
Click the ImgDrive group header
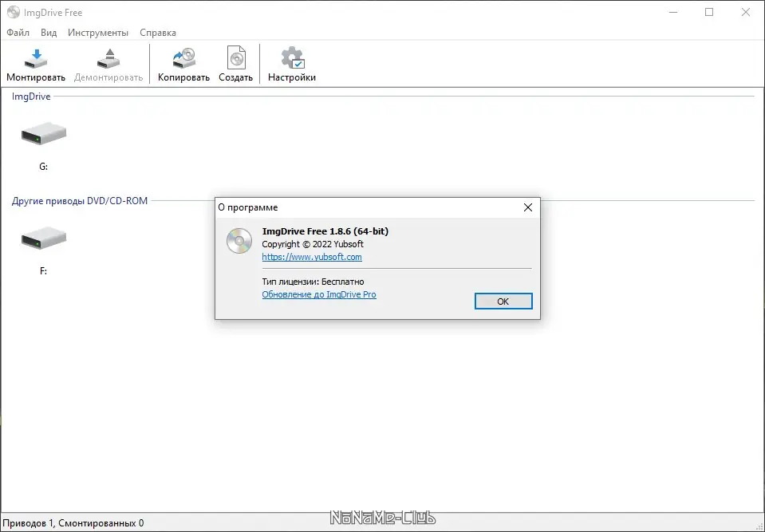click(31, 97)
